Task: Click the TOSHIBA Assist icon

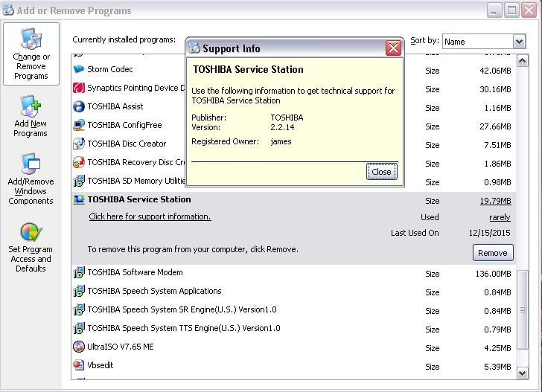Action: click(x=79, y=107)
